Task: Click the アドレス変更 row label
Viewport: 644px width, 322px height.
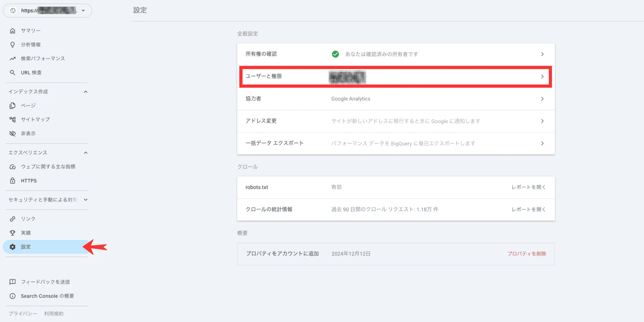Action: [261, 121]
